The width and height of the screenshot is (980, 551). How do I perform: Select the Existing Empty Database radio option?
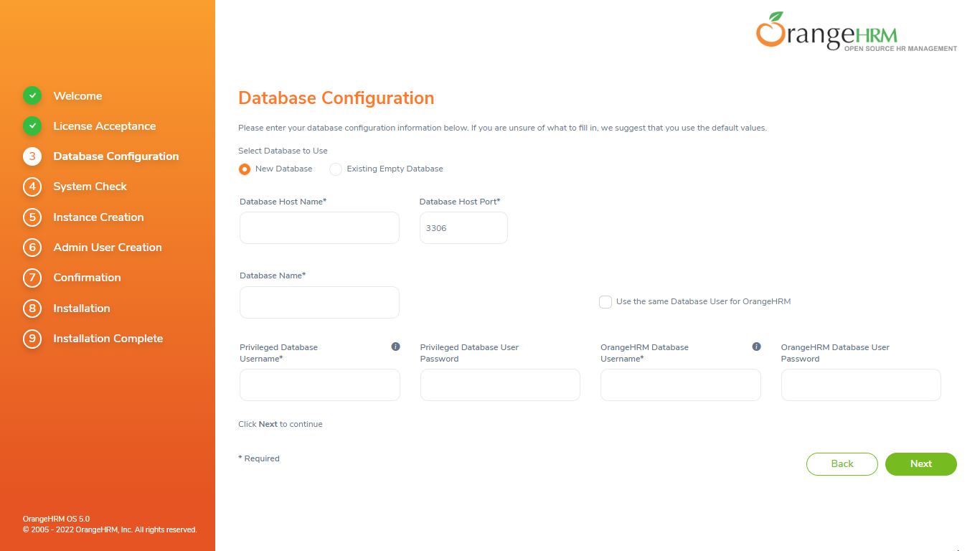tap(336, 169)
